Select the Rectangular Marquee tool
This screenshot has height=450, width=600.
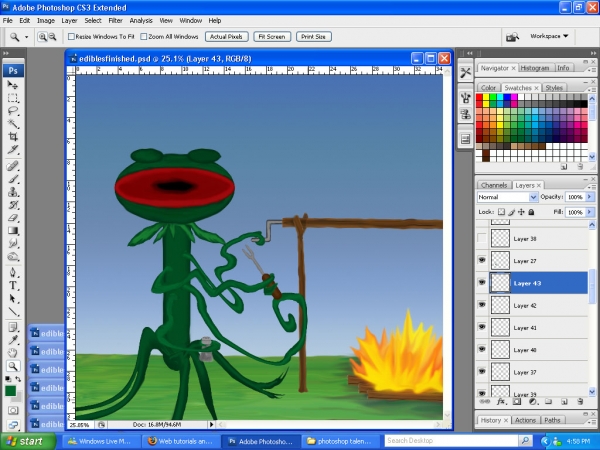13,98
